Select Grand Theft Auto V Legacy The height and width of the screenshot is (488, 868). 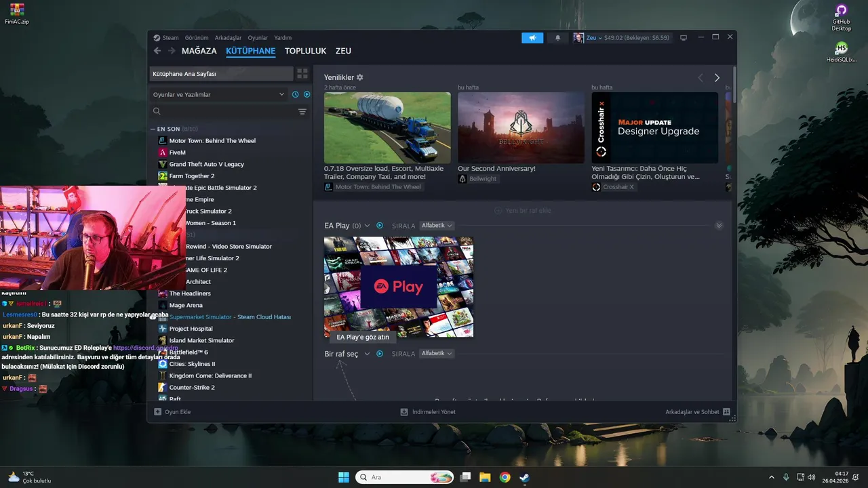206,164
